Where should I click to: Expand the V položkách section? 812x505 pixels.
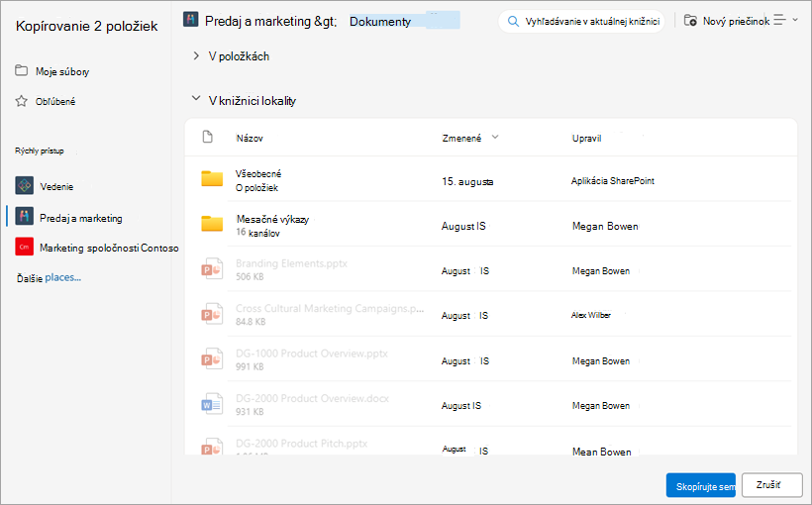pyautogui.click(x=196, y=55)
